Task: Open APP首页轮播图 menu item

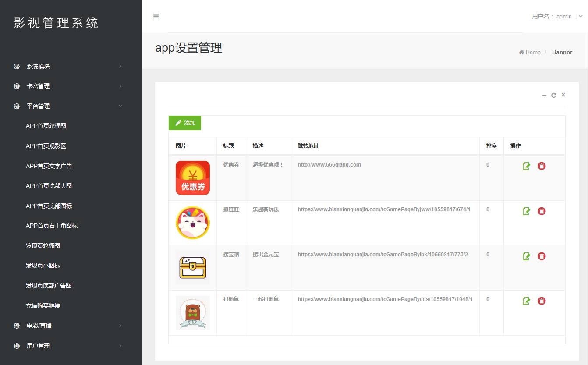Action: [x=46, y=126]
